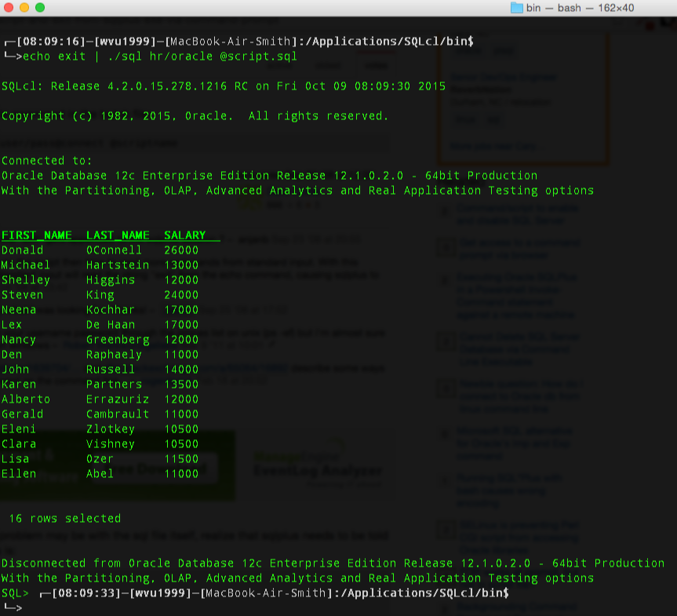This screenshot has height=616, width=677.
Task: Click the name Ellen
Action: [x=19, y=474]
